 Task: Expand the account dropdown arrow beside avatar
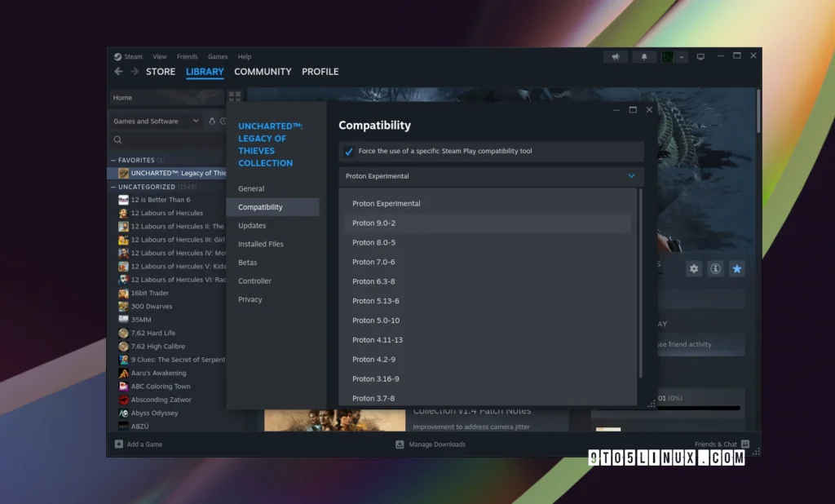[x=681, y=57]
